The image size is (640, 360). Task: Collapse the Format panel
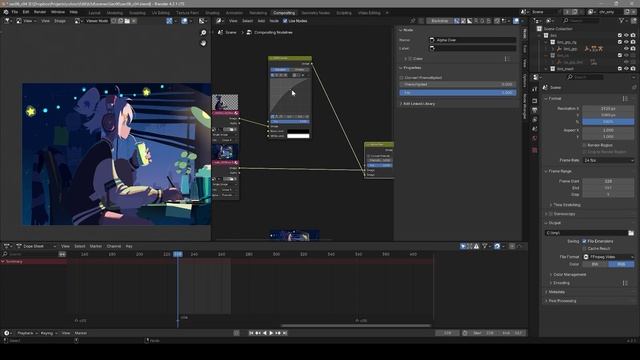(x=546, y=98)
